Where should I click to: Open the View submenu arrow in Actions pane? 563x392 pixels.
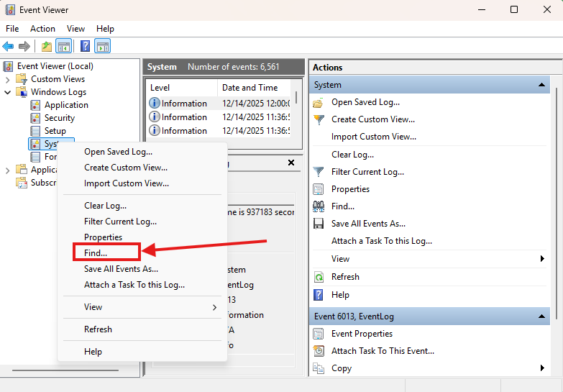coord(542,259)
